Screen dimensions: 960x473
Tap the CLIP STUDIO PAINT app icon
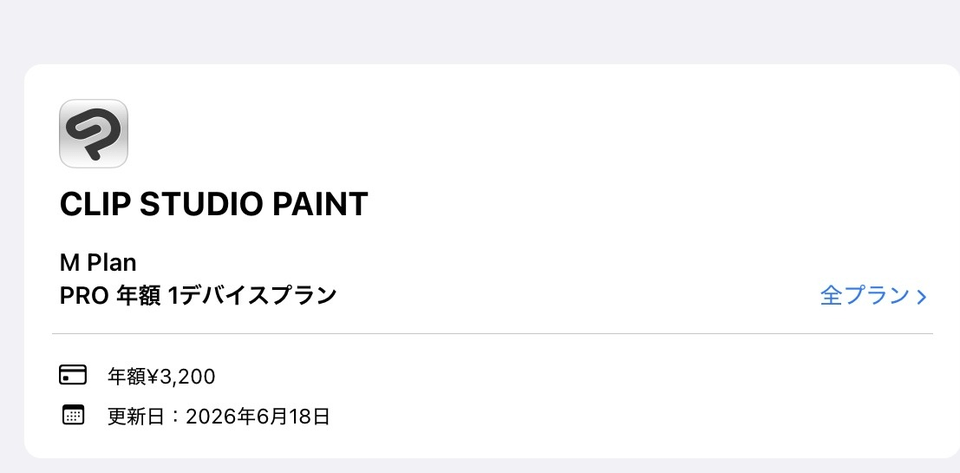(93, 133)
